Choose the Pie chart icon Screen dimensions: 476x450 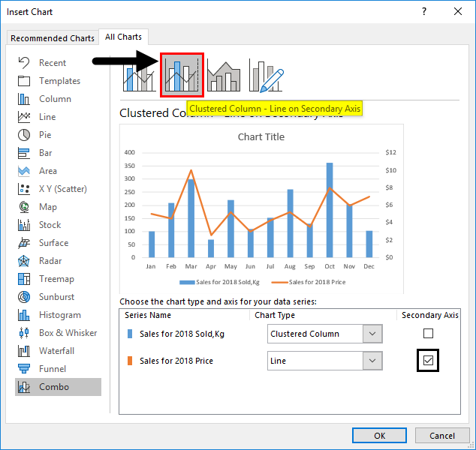tap(24, 135)
